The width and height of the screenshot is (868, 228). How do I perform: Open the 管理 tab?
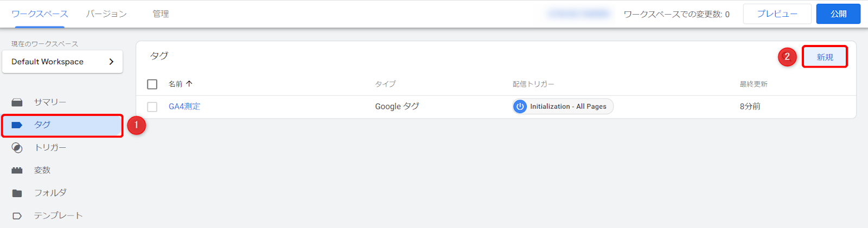(161, 14)
